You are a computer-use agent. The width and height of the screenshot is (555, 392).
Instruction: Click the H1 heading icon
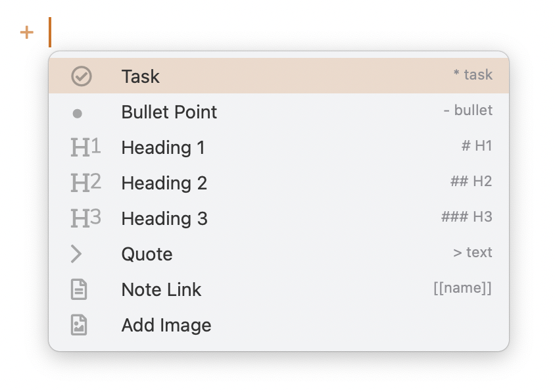[x=85, y=147]
